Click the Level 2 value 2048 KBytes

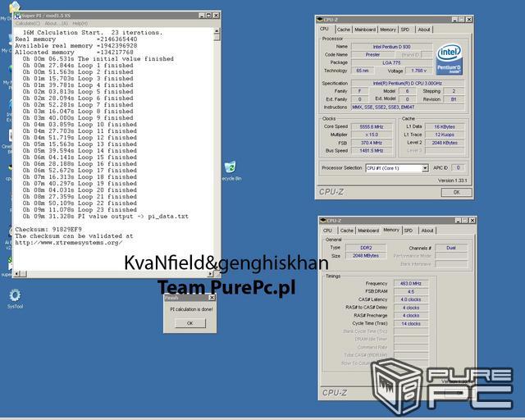[x=445, y=143]
